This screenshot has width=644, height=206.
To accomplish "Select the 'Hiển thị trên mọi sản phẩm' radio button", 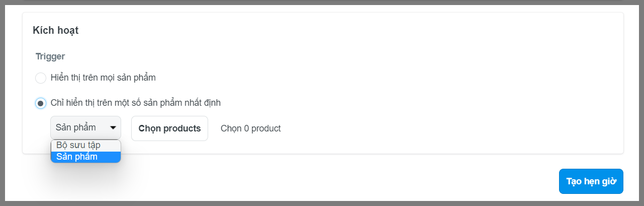I will coord(41,78).
